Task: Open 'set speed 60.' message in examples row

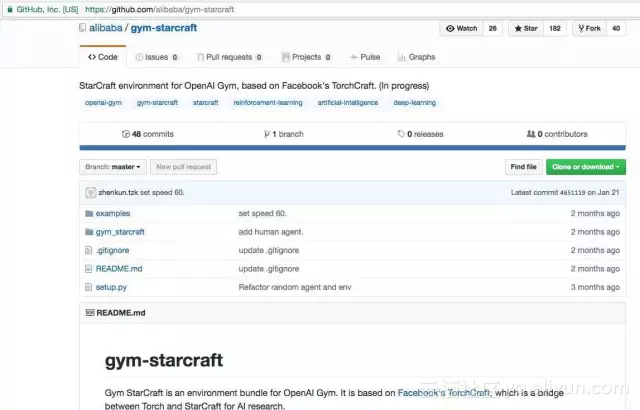Action: click(262, 213)
